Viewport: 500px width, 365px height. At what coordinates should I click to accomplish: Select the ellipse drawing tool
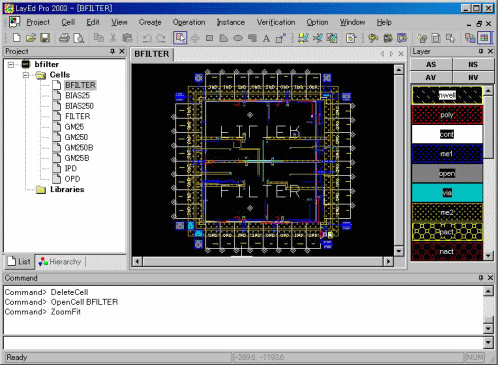point(238,38)
